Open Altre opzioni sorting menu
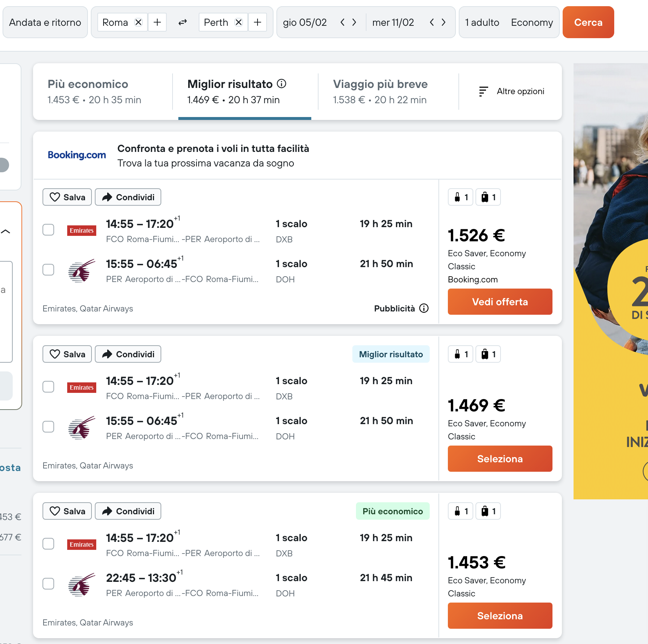The width and height of the screenshot is (648, 644). click(511, 91)
